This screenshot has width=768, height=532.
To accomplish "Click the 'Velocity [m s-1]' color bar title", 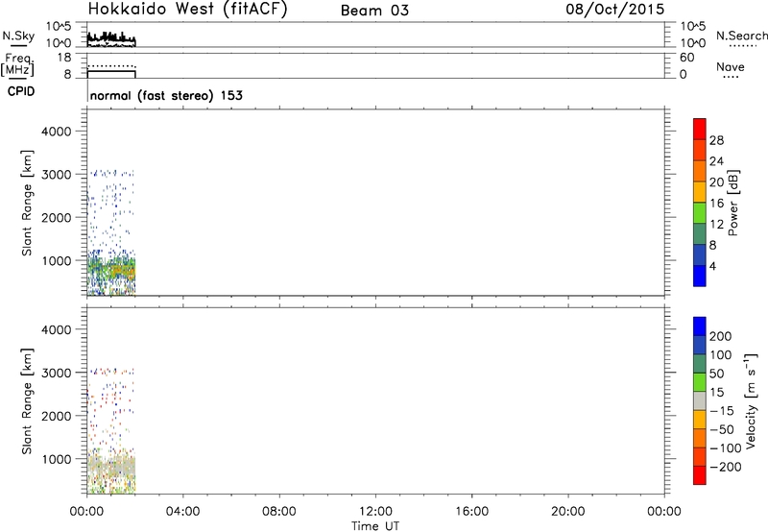I will point(751,400).
